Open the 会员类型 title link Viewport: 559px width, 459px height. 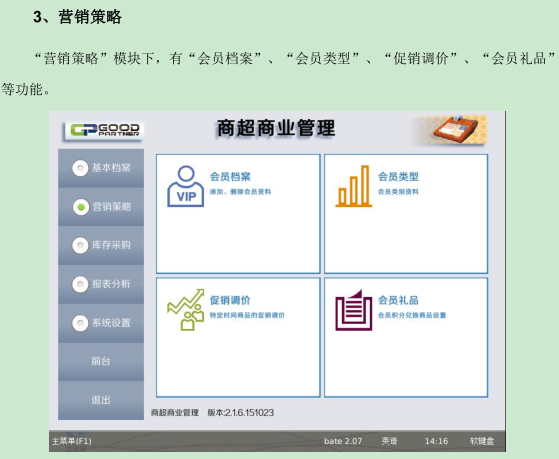[x=398, y=177]
